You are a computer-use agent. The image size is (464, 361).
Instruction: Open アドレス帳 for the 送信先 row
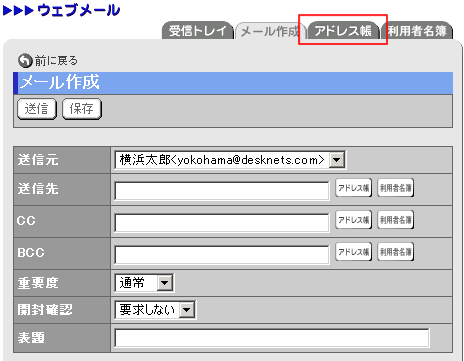point(353,188)
